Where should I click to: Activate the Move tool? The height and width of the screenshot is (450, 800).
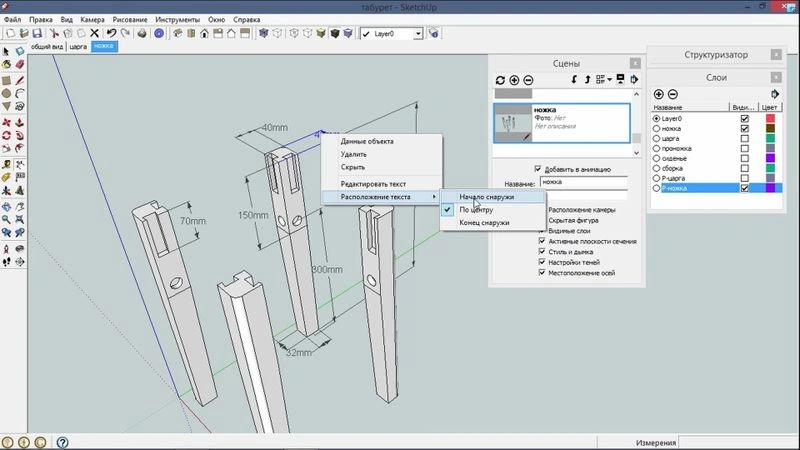(6, 122)
